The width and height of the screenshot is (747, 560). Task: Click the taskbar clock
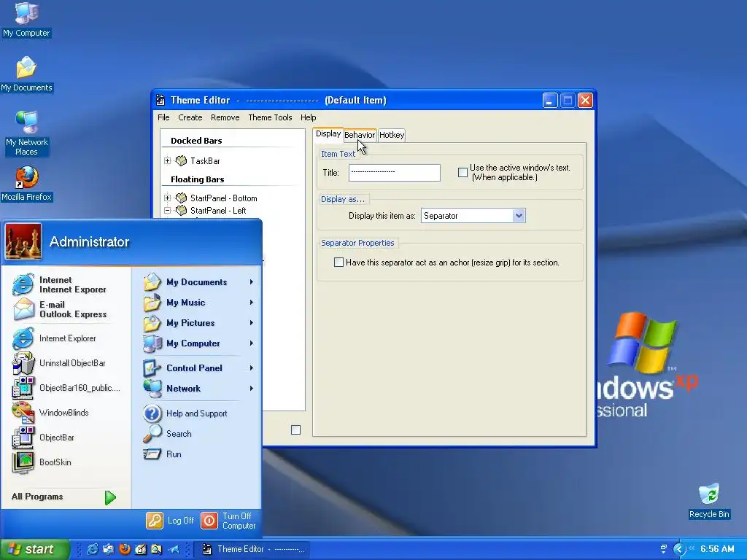point(717,549)
